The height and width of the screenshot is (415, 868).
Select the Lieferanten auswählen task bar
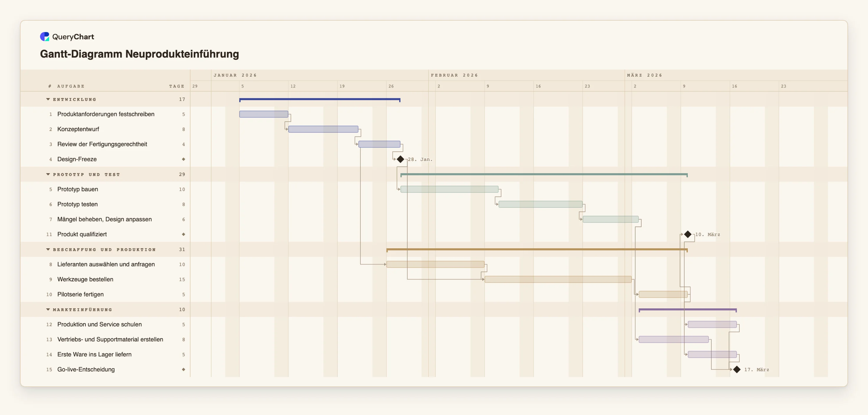(x=435, y=264)
